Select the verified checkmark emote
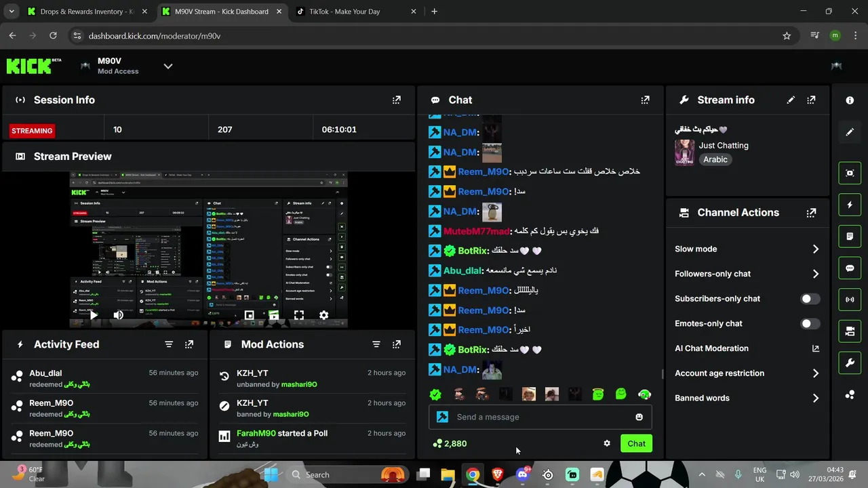 [x=435, y=394]
